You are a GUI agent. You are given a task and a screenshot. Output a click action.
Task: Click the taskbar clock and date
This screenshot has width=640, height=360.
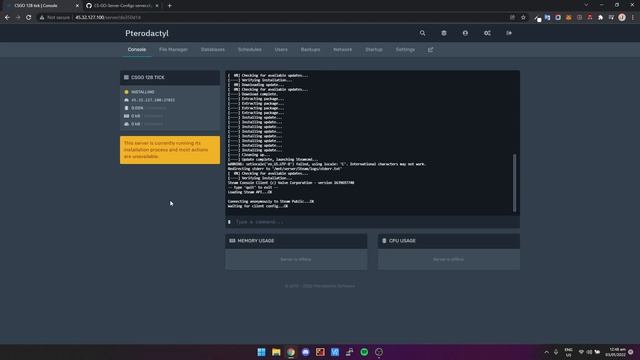(617, 352)
